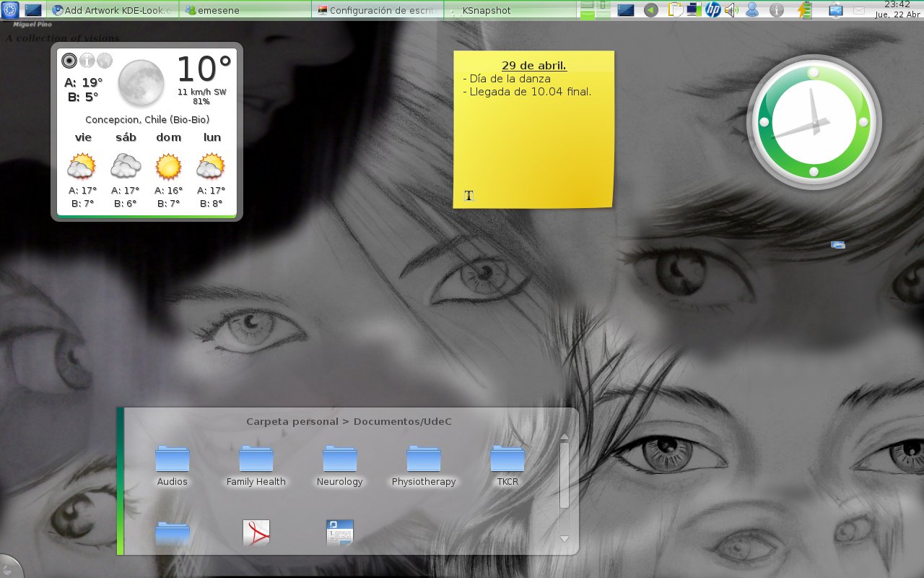Click the 'sáb' cloudy forecast icon
This screenshot has width=924, height=578.
tap(126, 167)
